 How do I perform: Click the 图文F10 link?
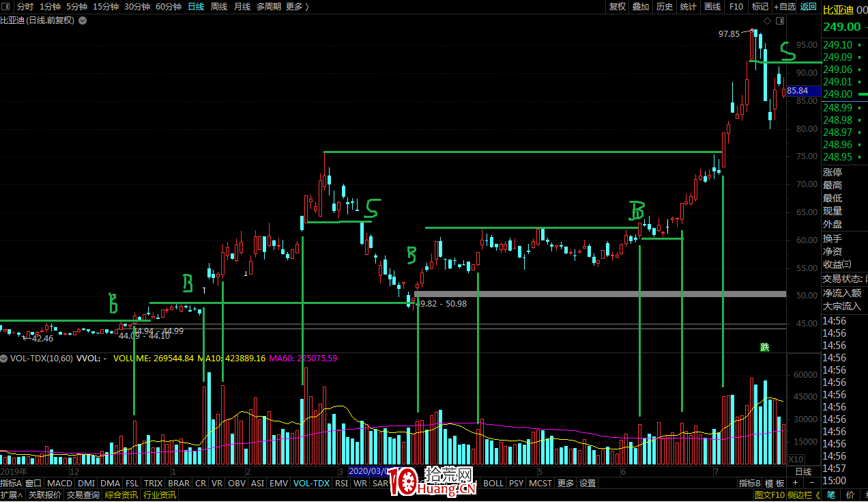coord(770,494)
